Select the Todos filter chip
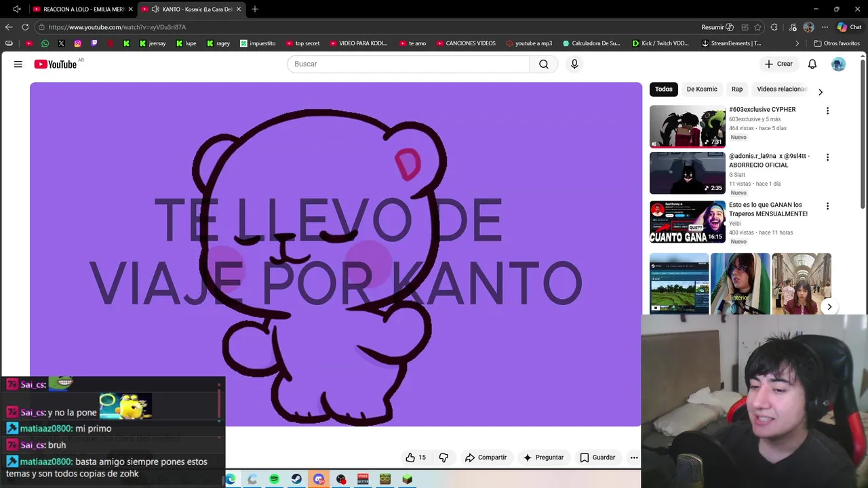This screenshot has height=488, width=868. (664, 89)
